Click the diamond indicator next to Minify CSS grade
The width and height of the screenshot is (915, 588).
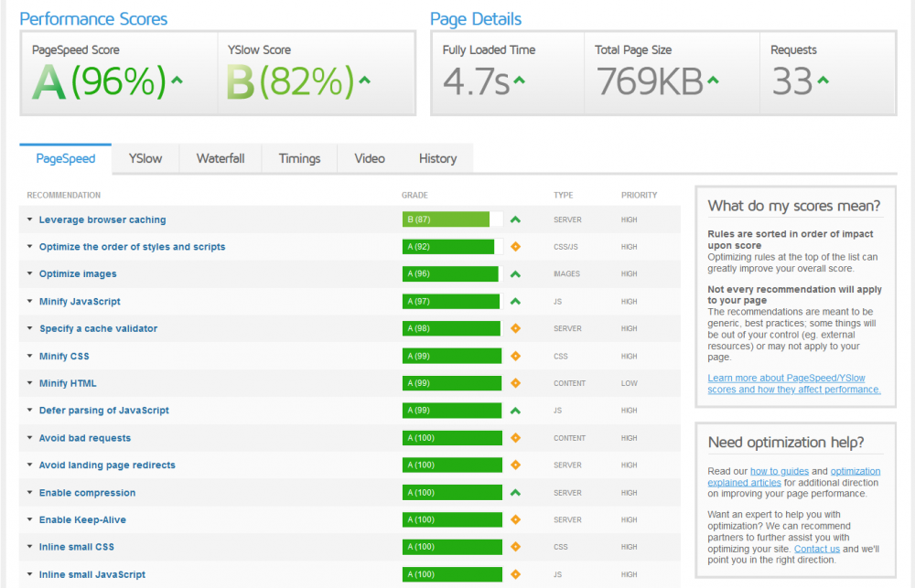515,356
